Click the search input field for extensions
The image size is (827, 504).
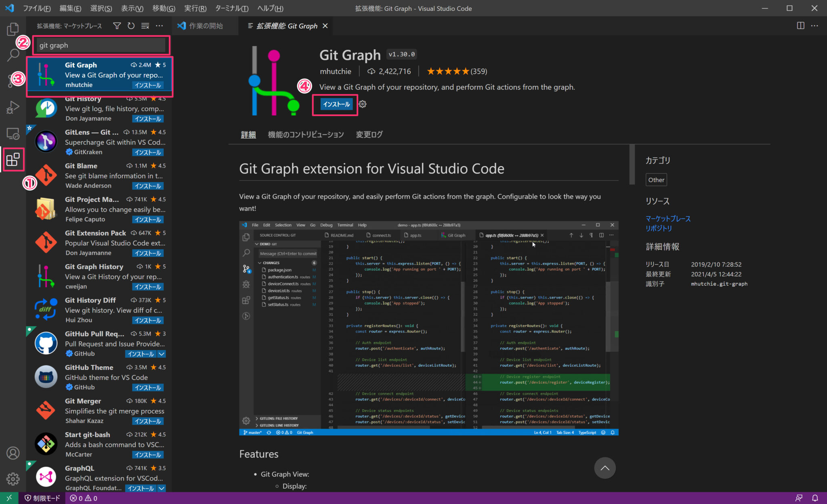click(x=103, y=44)
